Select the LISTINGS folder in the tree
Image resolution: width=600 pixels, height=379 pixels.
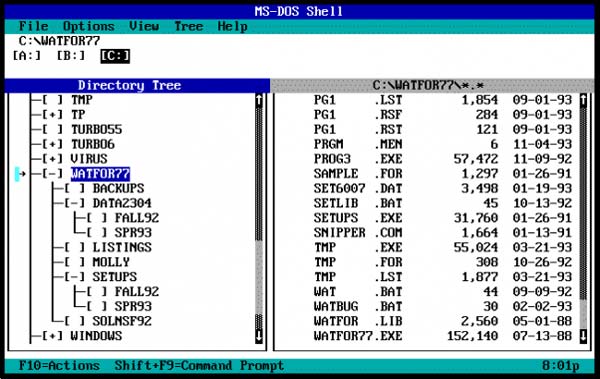(122, 248)
